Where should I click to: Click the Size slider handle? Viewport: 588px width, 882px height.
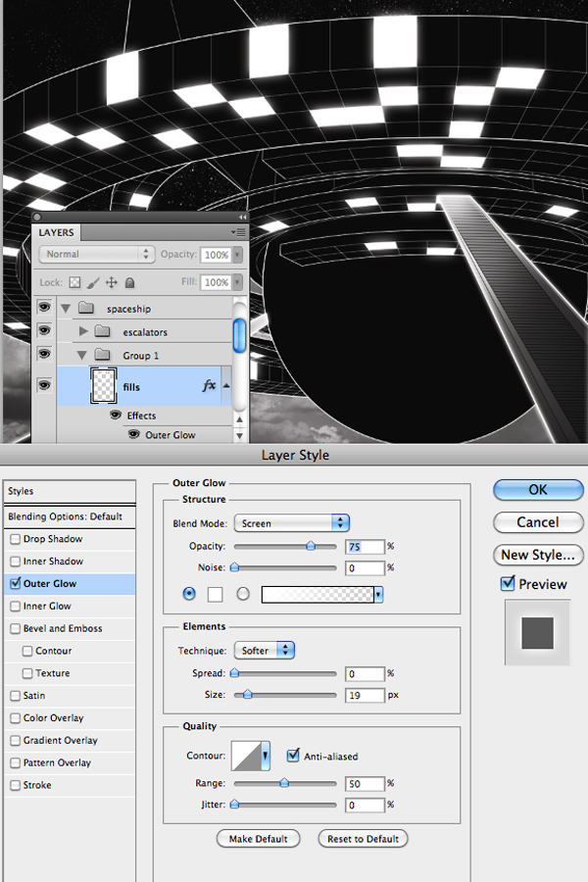tap(247, 695)
